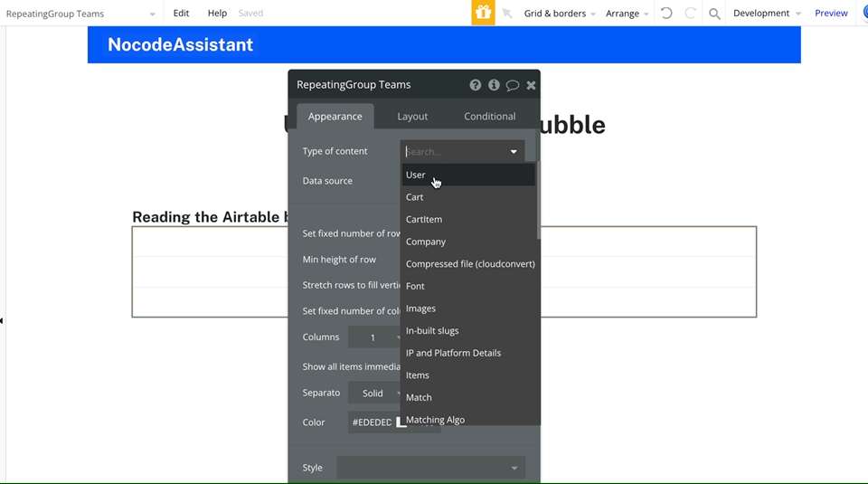The image size is (868, 484).
Task: Open the Arrange menu
Action: 627,14
